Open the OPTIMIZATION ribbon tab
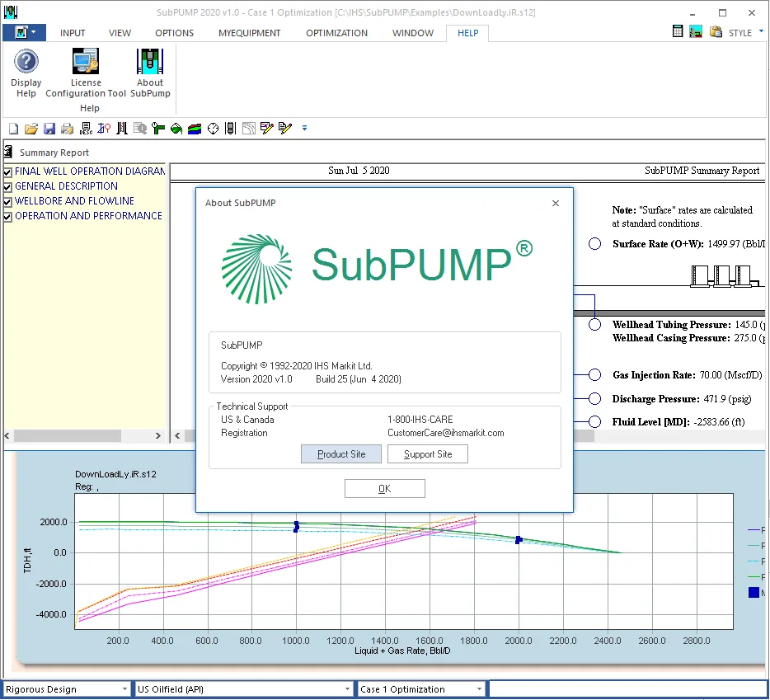Screen dimensions: 770x700 click(337, 33)
